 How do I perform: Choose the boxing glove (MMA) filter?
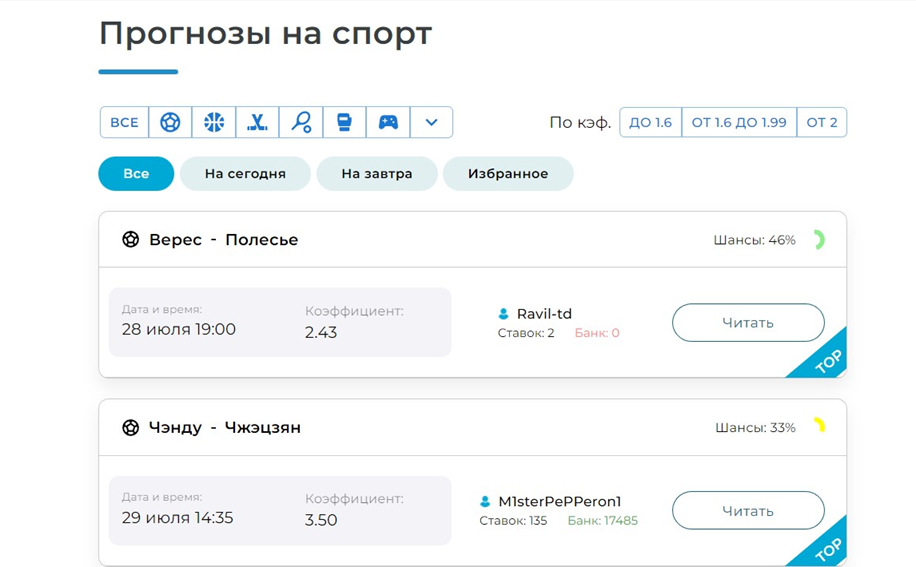pos(344,122)
